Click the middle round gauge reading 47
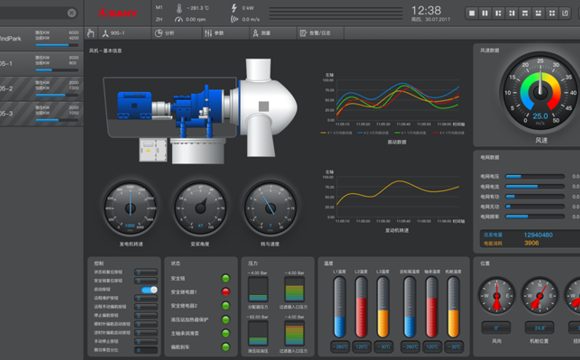The image size is (580, 360). [200, 208]
